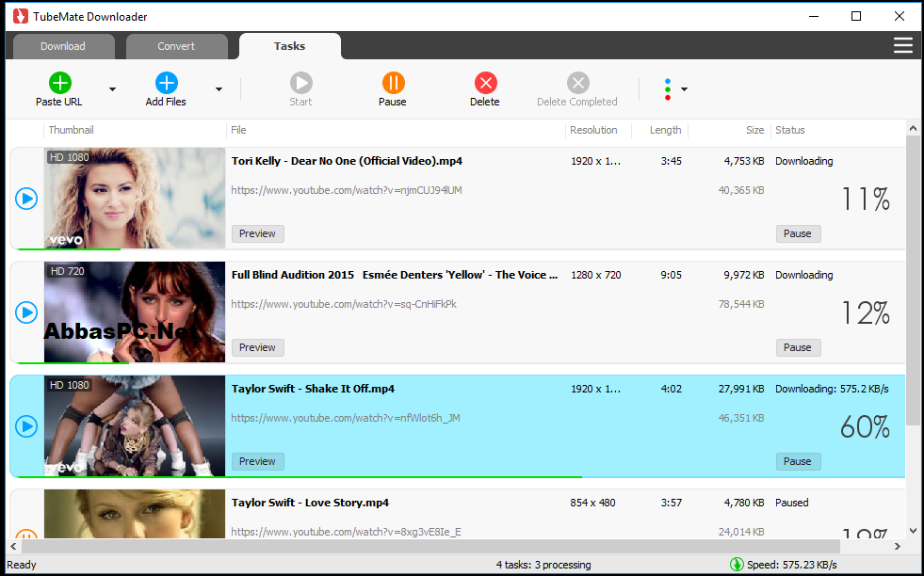Click the grey Start toolbar button
This screenshot has width=924, height=576.
click(x=300, y=89)
